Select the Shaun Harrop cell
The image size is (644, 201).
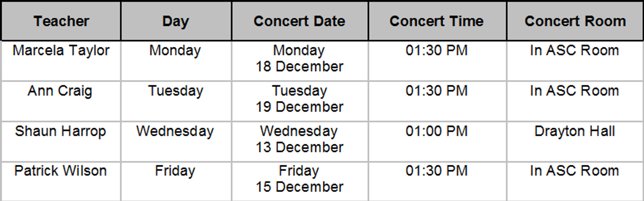click(61, 142)
